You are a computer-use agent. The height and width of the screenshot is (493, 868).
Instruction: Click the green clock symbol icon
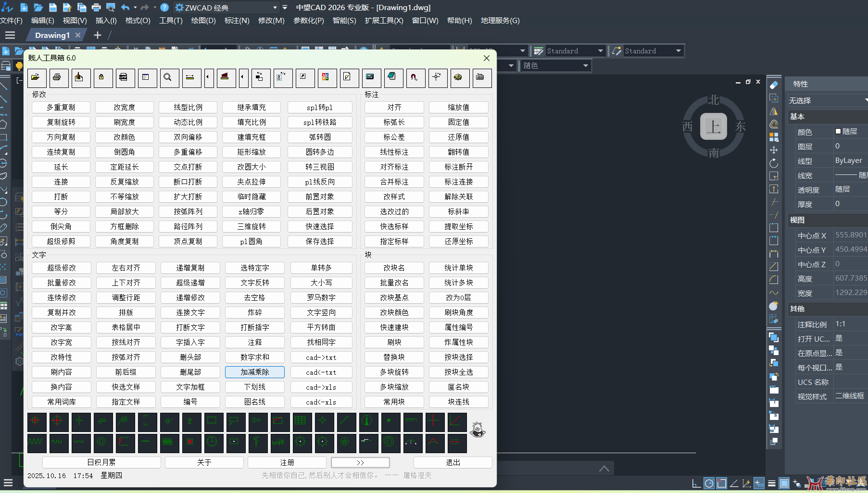(212, 443)
